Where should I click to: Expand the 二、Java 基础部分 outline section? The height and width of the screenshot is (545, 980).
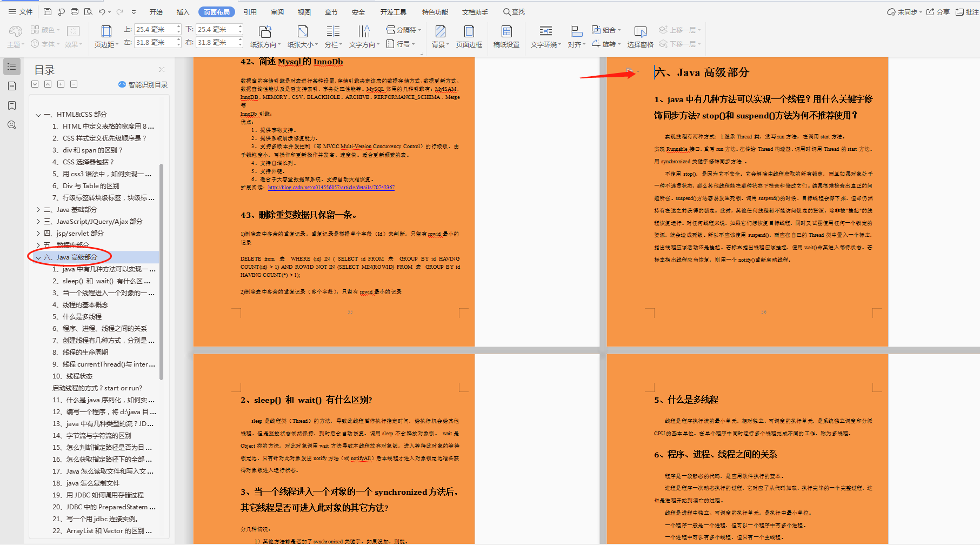pyautogui.click(x=38, y=210)
